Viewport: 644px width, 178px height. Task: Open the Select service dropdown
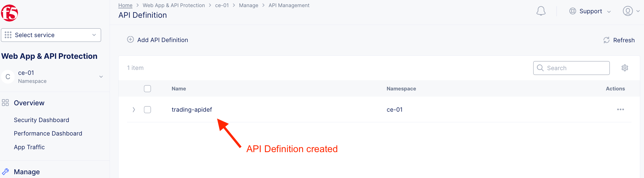51,35
